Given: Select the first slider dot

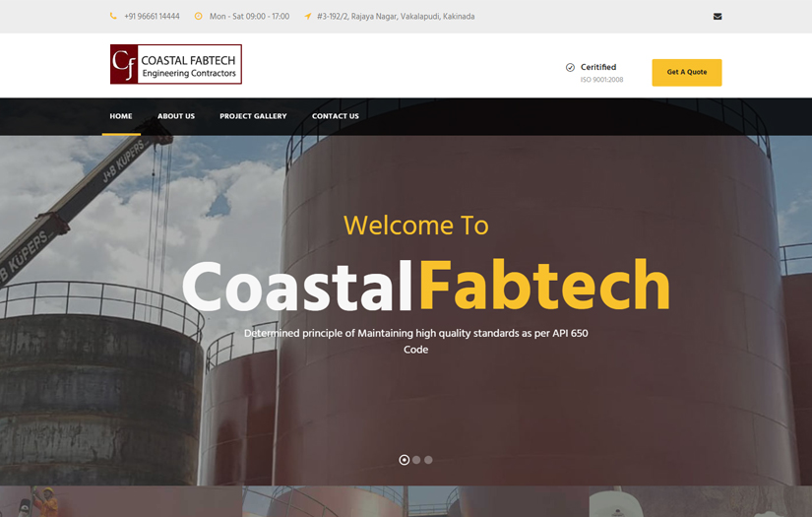Looking at the screenshot, I should pyautogui.click(x=404, y=460).
